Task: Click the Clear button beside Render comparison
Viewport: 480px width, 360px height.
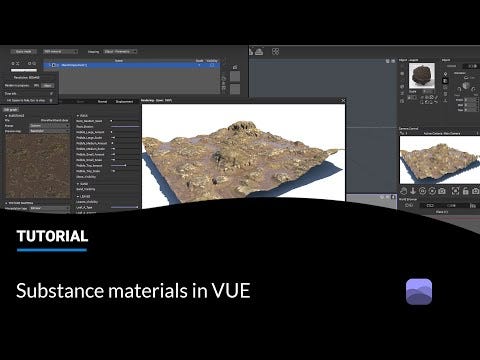Action: click(48, 86)
